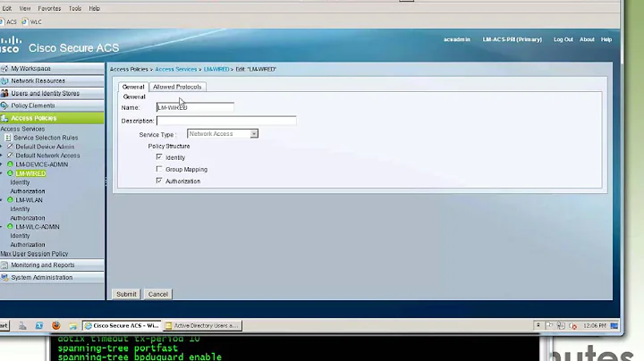
Task: Open the Help menu in menu bar
Action: pos(94,8)
